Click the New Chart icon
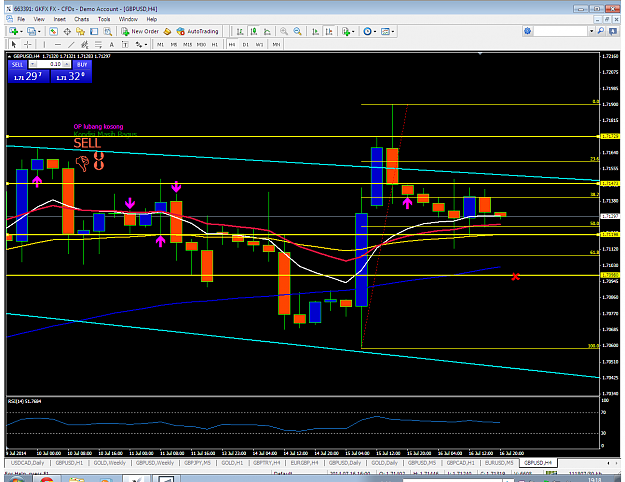 pyautogui.click(x=13, y=31)
